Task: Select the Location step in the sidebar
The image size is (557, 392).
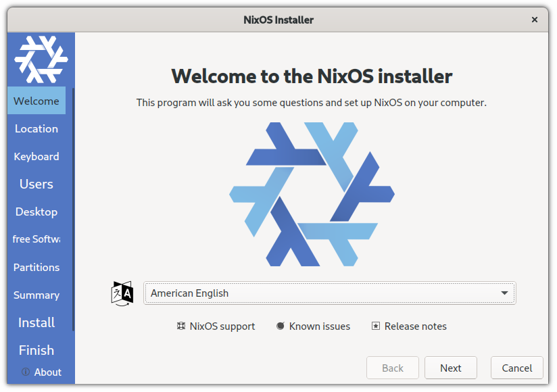Action: pos(37,128)
